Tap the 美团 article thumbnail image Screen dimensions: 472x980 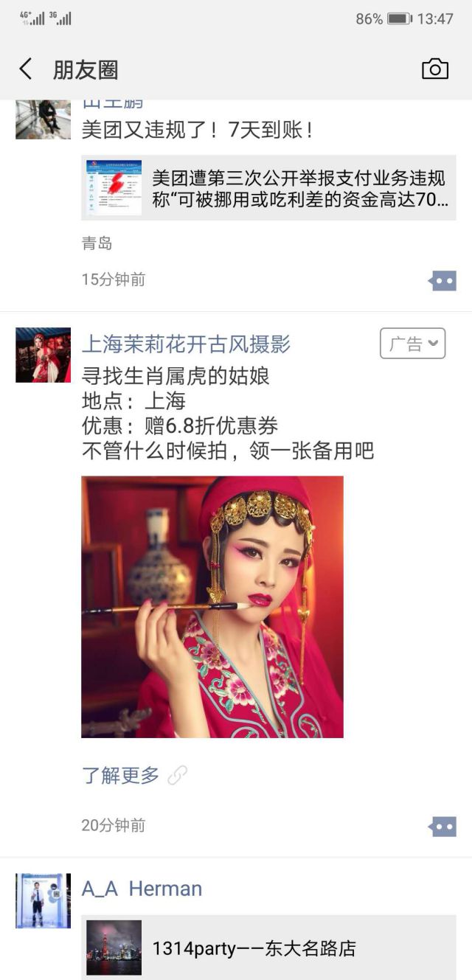(114, 187)
